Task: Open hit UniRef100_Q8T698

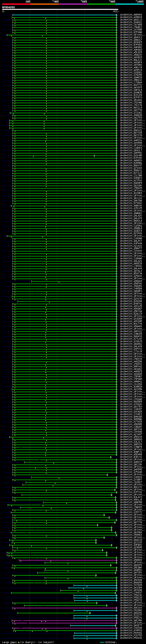Action: (x=131, y=590)
